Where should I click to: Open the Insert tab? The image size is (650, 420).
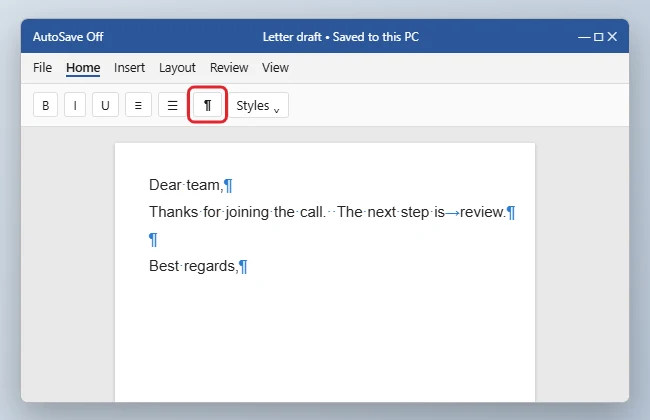129,68
